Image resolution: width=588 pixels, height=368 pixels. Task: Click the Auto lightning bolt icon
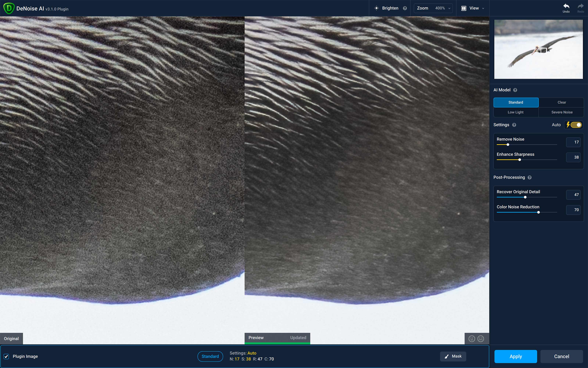pos(568,125)
